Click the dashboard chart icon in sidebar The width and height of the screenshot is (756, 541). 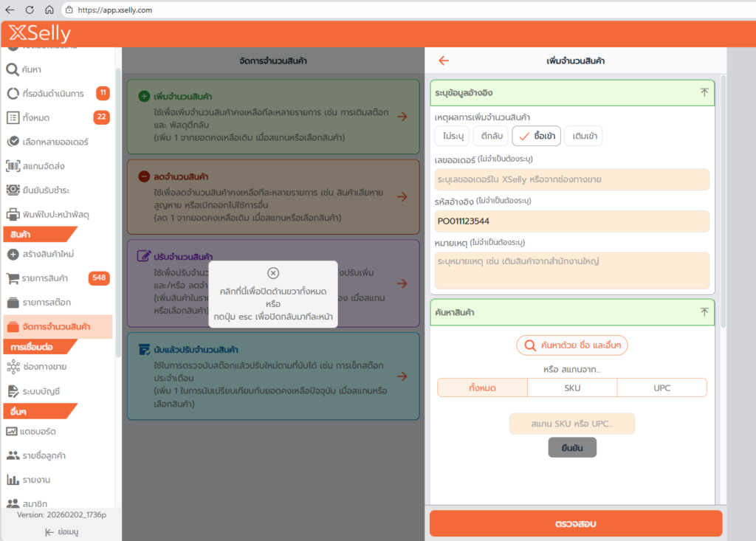click(x=13, y=431)
